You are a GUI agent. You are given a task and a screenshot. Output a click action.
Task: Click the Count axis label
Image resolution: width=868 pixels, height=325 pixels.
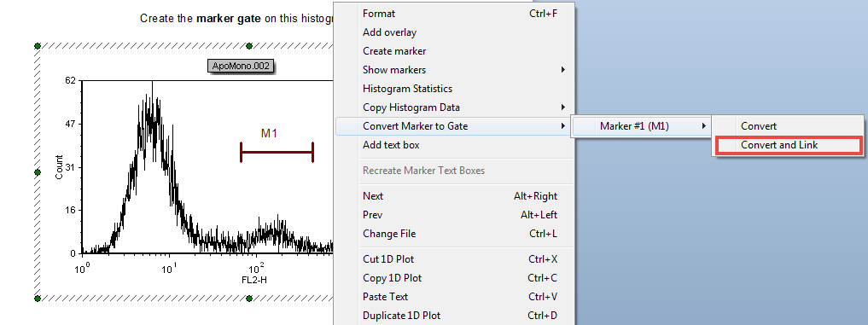(x=59, y=167)
